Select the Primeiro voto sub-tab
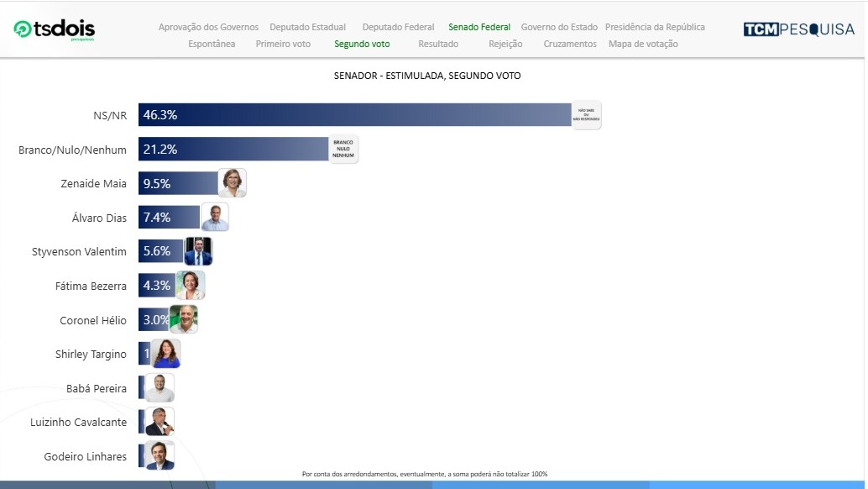This screenshot has width=868, height=489. (x=283, y=44)
